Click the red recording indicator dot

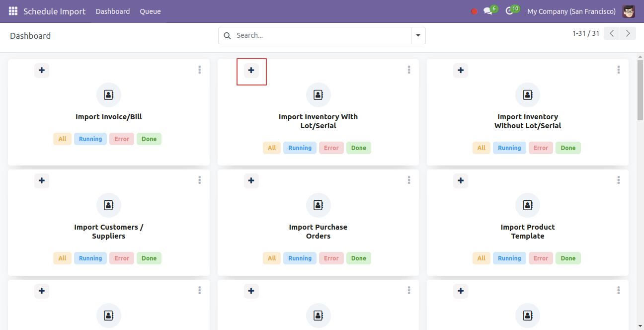[474, 11]
